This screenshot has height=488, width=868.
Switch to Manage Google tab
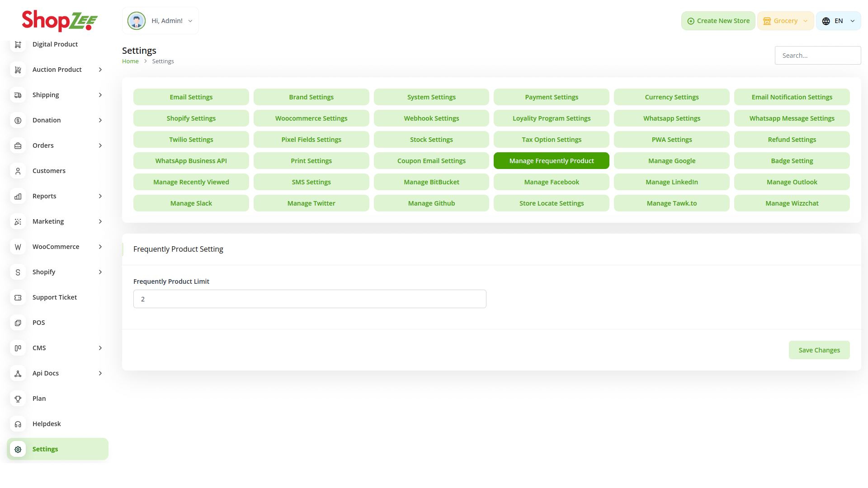coord(671,161)
